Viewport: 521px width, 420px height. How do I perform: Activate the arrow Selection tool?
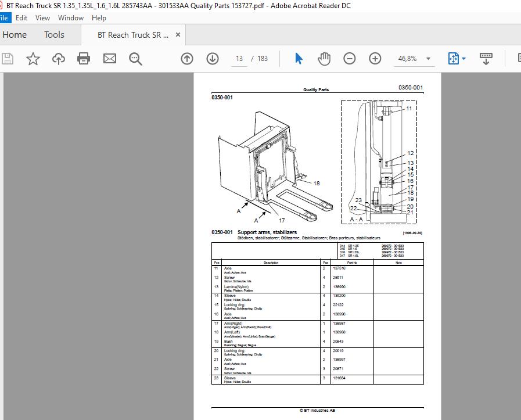click(x=299, y=59)
